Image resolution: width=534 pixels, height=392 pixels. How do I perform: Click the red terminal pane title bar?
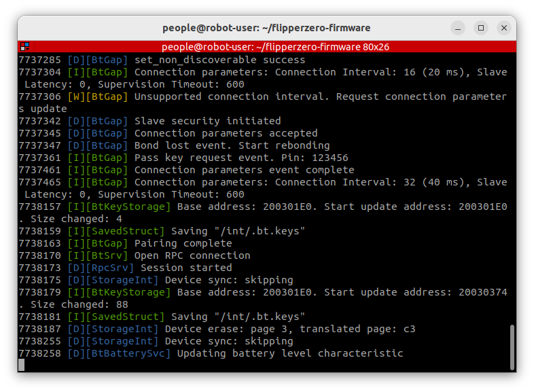[x=267, y=47]
